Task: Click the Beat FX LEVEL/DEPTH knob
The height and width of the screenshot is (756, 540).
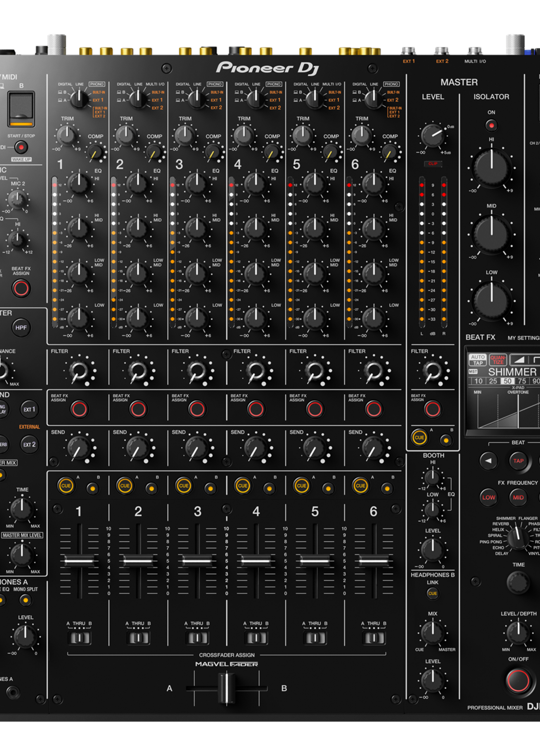Action: [518, 633]
